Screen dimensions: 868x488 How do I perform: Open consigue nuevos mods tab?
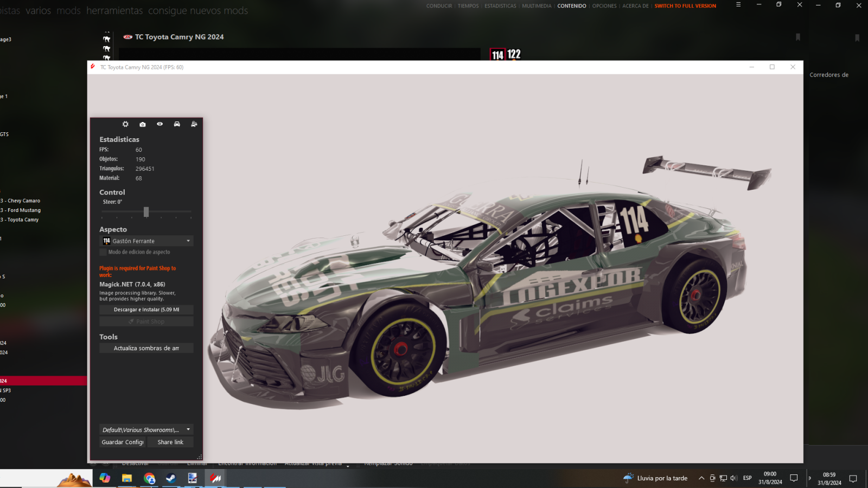198,10
